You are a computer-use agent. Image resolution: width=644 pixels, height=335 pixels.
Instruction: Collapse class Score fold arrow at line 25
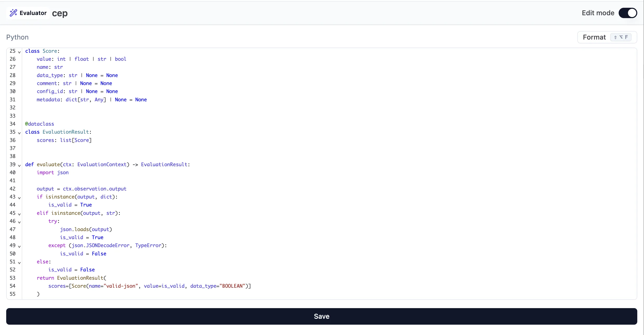[x=19, y=52]
